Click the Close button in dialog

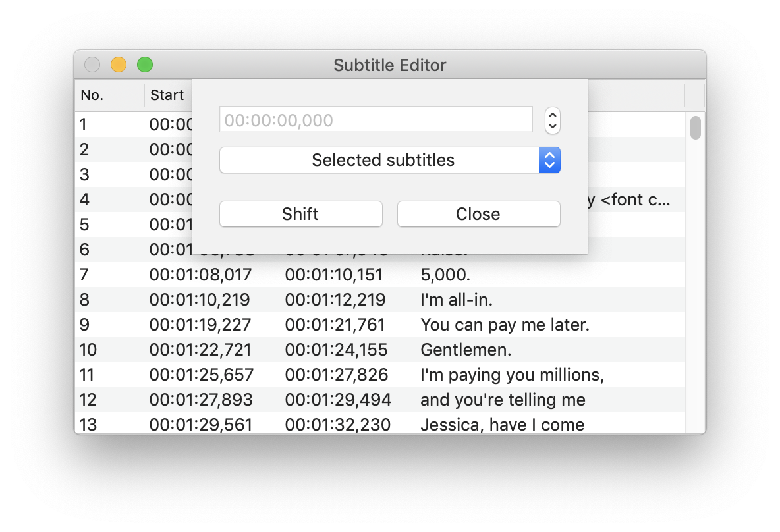click(478, 214)
